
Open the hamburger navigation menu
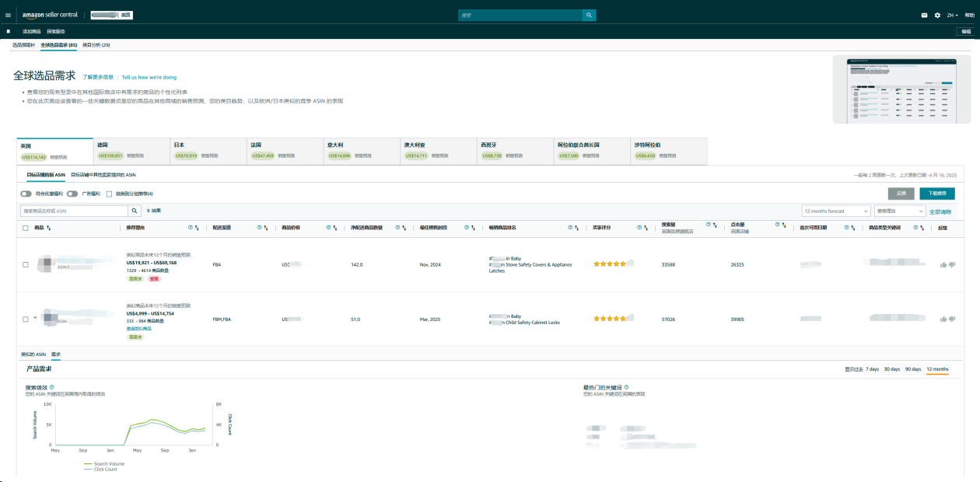point(8,15)
